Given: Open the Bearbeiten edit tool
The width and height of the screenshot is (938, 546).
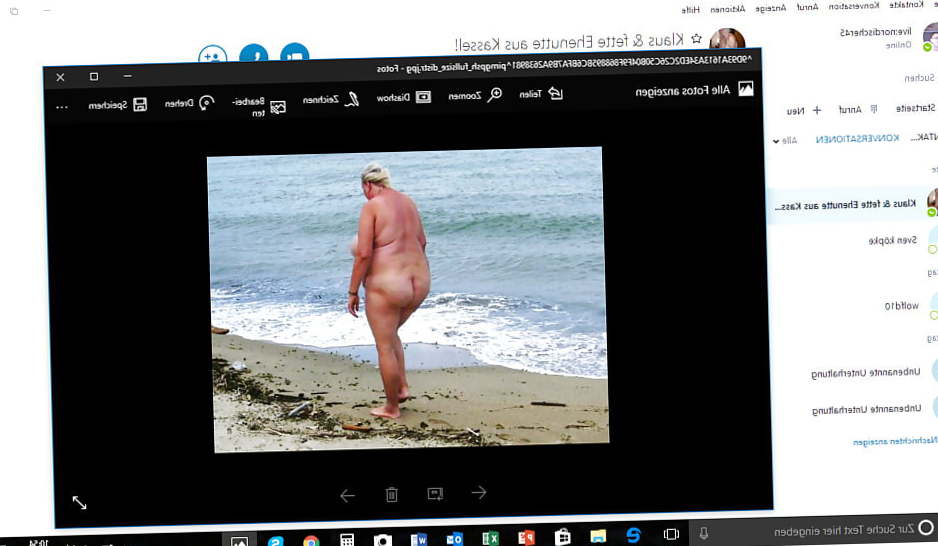Looking at the screenshot, I should (x=279, y=105).
